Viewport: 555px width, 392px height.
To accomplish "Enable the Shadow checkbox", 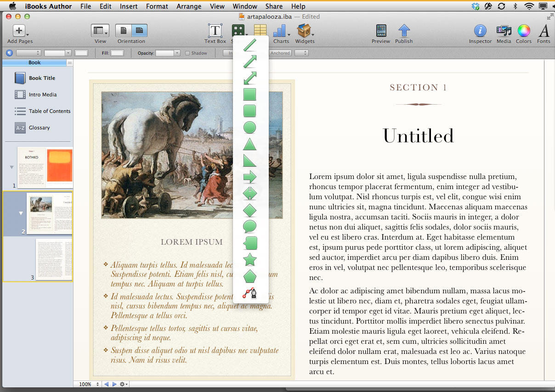I will click(187, 53).
